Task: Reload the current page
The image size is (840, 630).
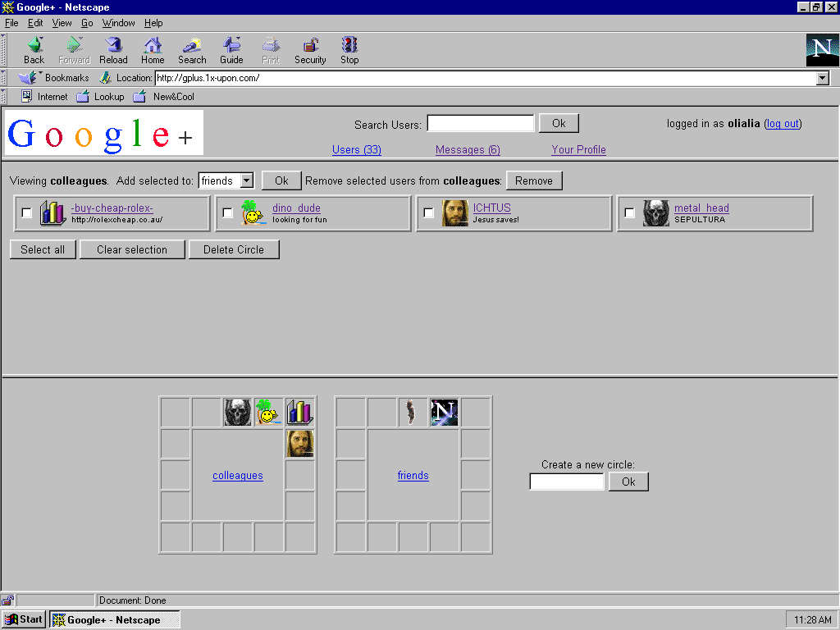Action: [x=113, y=46]
